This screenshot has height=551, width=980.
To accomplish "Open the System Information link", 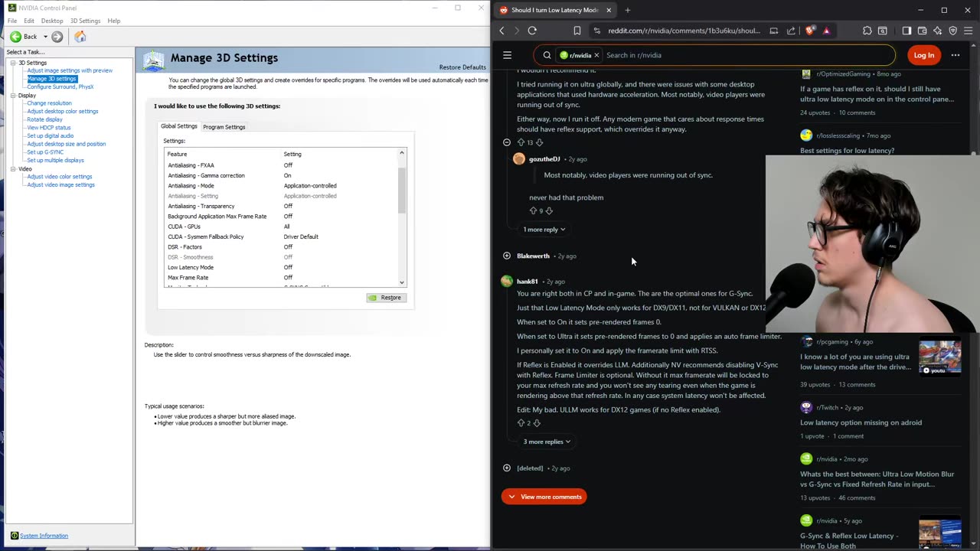I will click(44, 536).
